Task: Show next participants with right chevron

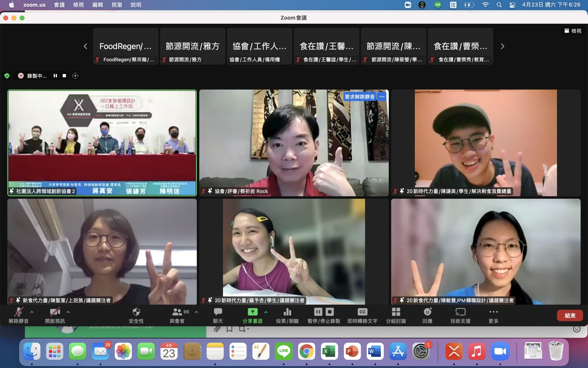Action: coord(502,46)
